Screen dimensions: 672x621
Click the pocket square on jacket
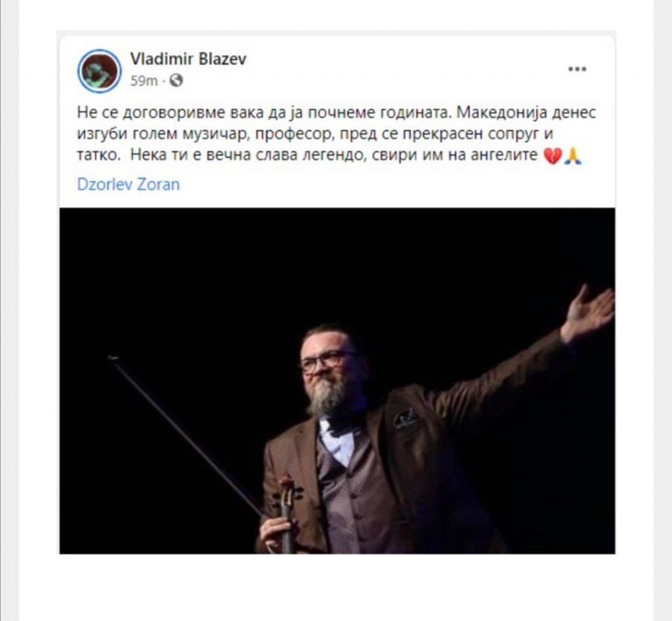[x=405, y=419]
